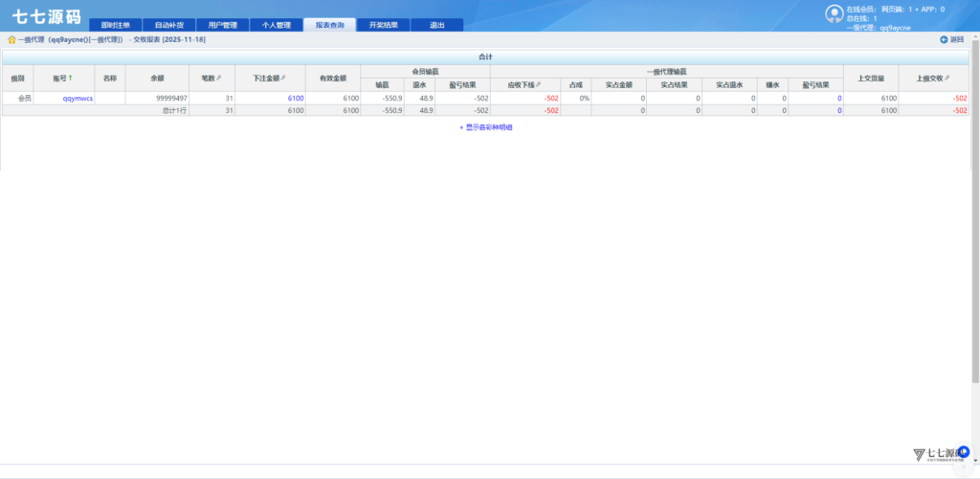Go to the 个人管理 tab
The height and width of the screenshot is (479, 980).
pos(277,26)
